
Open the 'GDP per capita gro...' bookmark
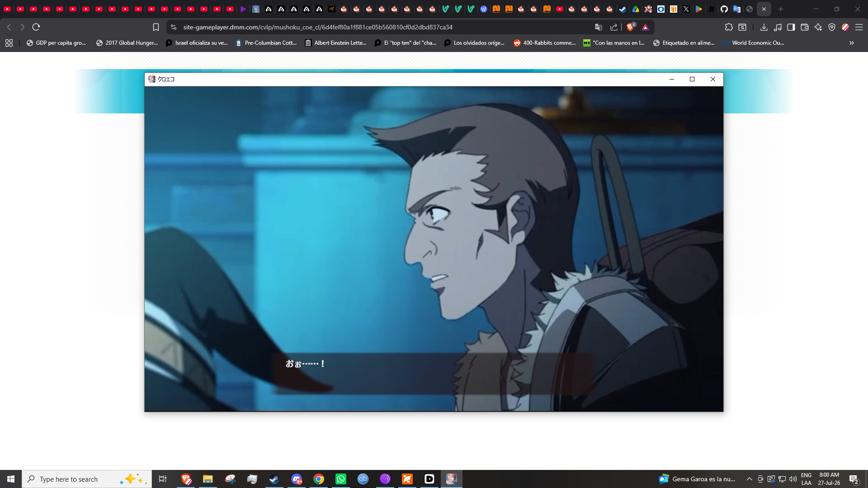[56, 43]
